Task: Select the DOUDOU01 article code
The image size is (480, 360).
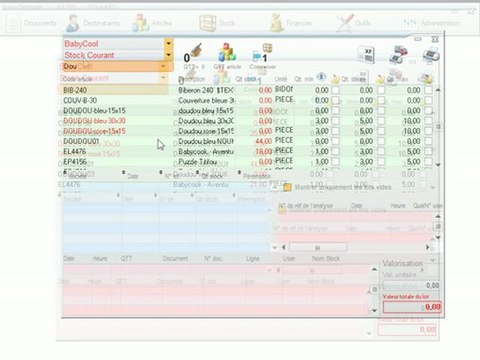Action: (x=81, y=141)
